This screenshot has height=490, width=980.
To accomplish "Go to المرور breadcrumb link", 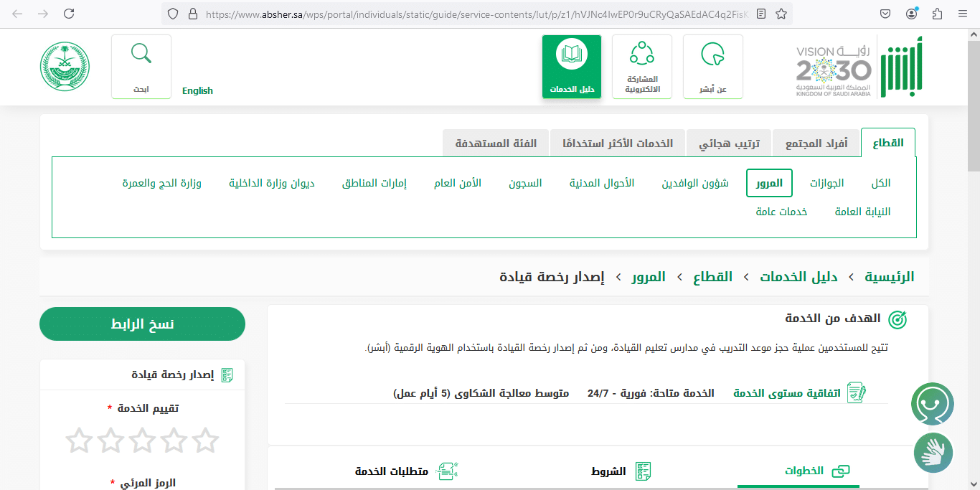I will pyautogui.click(x=649, y=277).
